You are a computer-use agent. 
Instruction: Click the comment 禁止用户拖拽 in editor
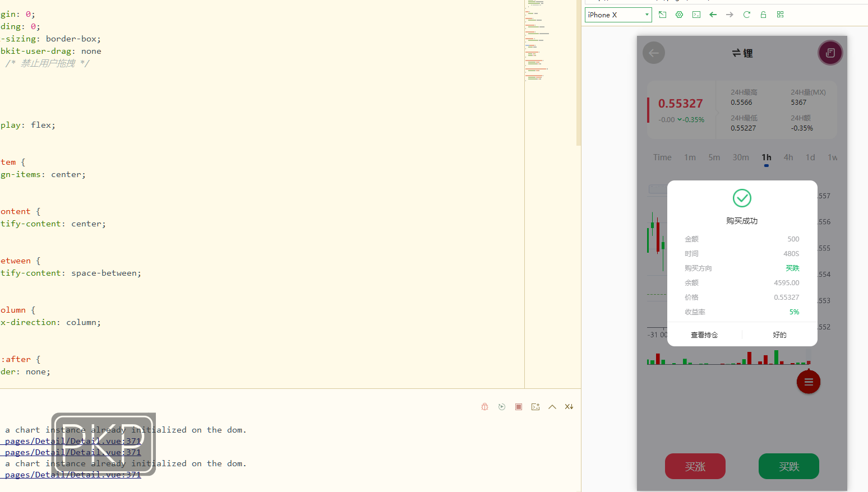tap(48, 63)
